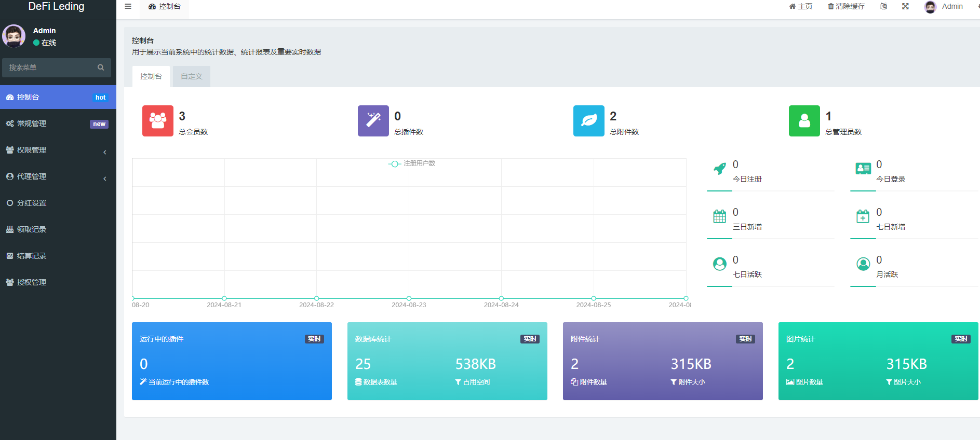Click the red total members icon
Viewport: 980px width, 440px height.
pyautogui.click(x=158, y=121)
